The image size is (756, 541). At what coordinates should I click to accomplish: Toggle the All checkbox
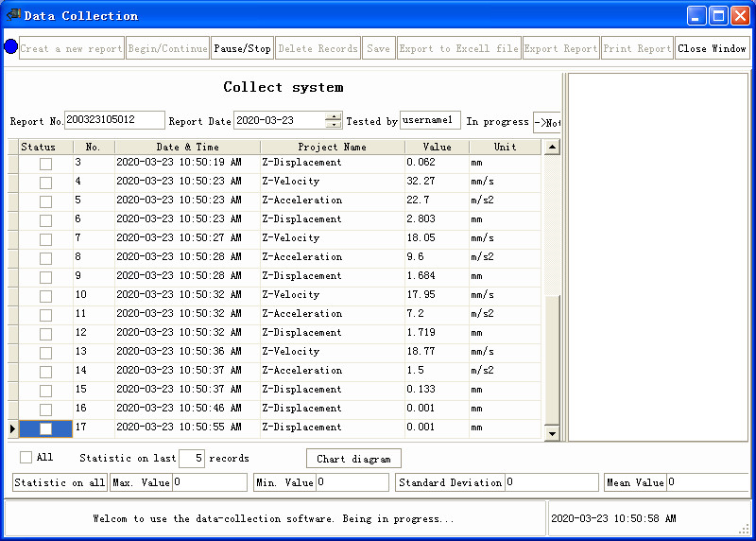pos(26,457)
